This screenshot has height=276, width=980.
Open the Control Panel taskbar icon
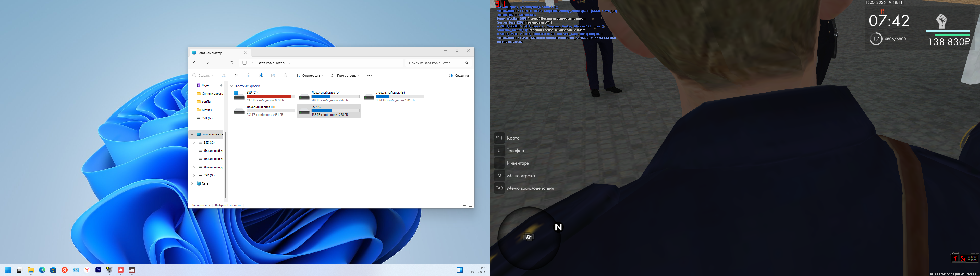tap(76, 270)
